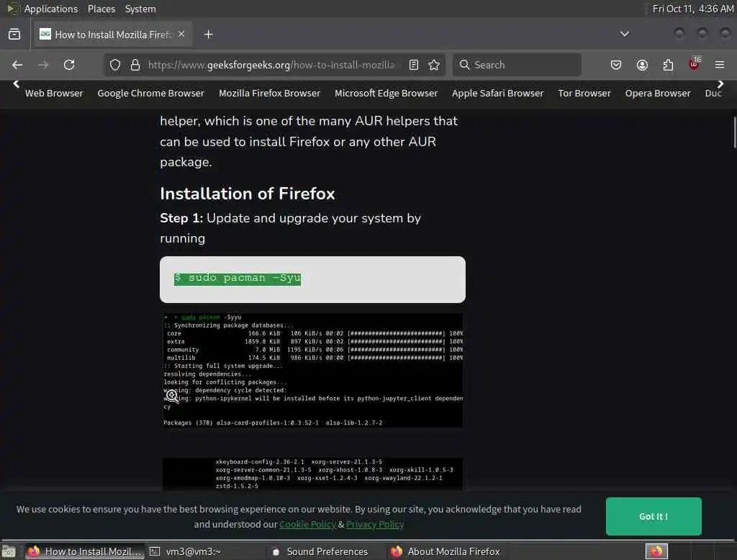Select the How to Install Mozilla Firefox tab

[x=112, y=35]
